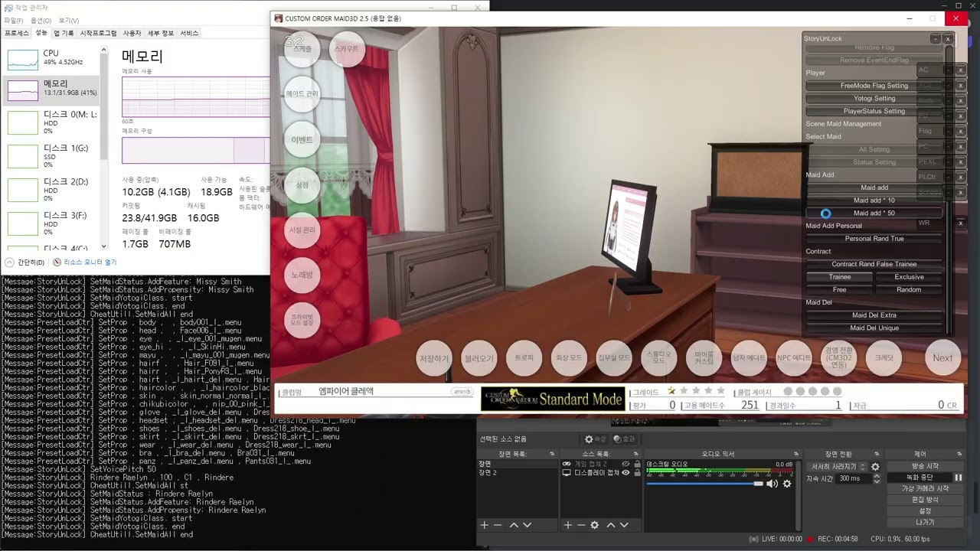Open source properties gear in OBS sources toolbar

click(595, 525)
